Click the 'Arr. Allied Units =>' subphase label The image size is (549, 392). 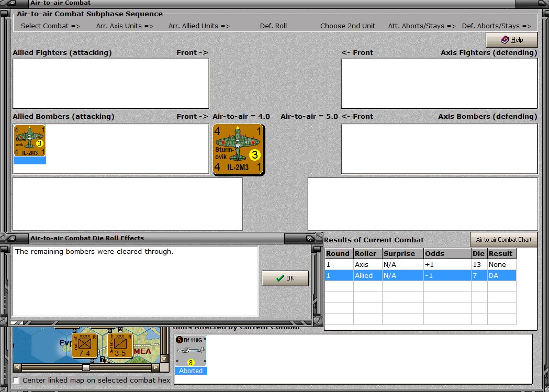point(199,26)
